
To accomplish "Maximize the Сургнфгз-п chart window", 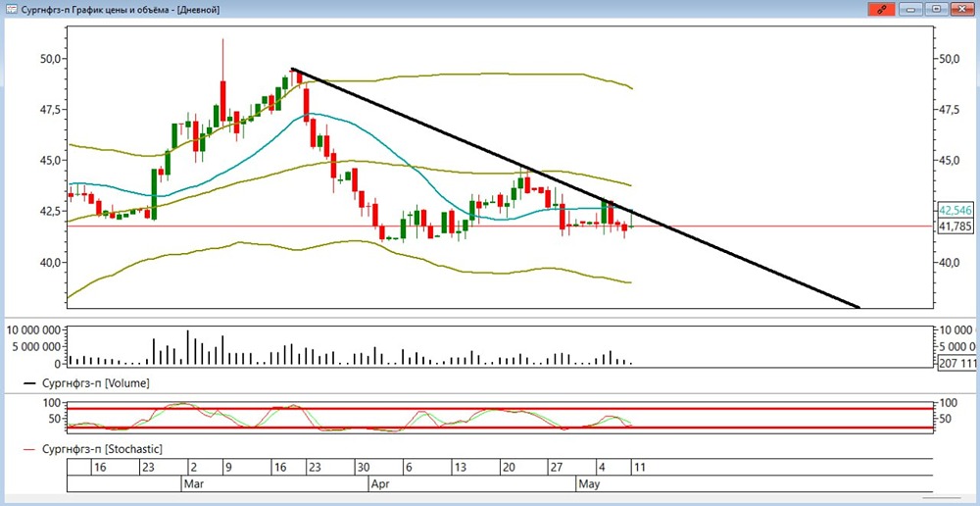I will click(936, 10).
